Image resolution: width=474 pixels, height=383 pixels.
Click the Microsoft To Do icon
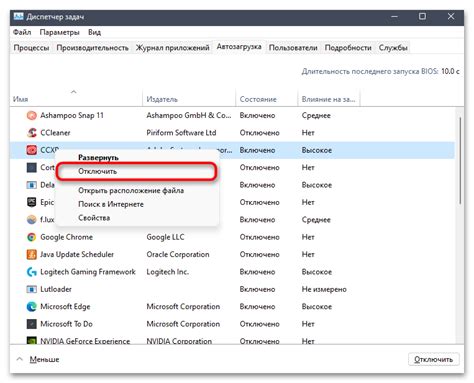[x=31, y=324]
